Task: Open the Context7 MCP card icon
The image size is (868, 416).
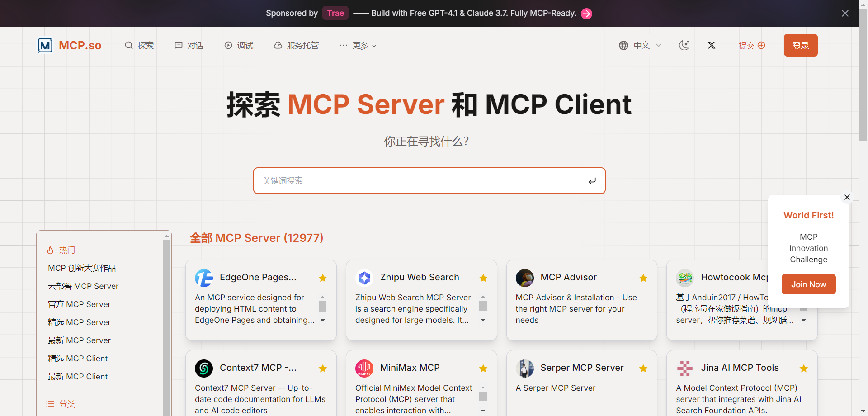Action: 204,369
